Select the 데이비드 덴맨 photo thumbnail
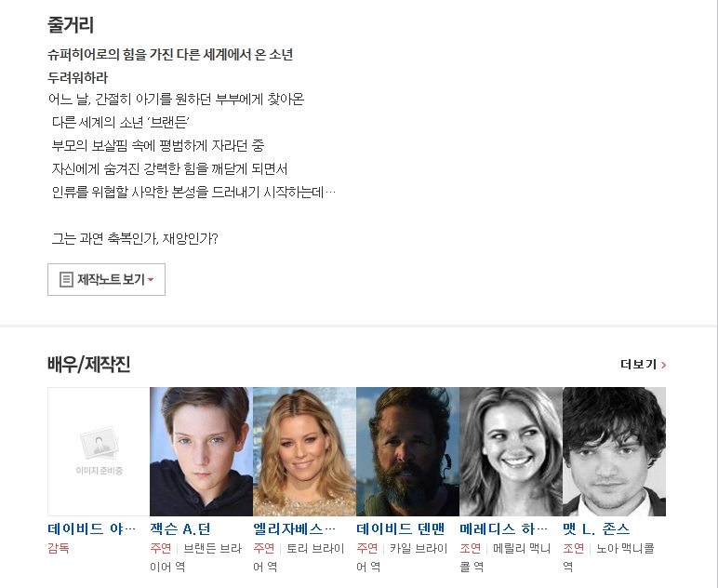This screenshot has height=588, width=718. pos(407,451)
